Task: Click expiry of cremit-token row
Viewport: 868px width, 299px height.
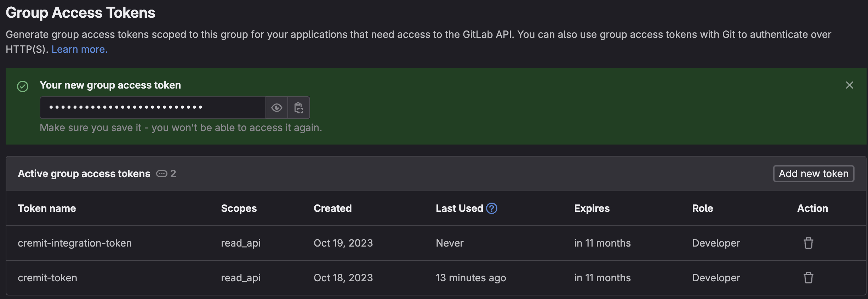Action: pyautogui.click(x=603, y=278)
